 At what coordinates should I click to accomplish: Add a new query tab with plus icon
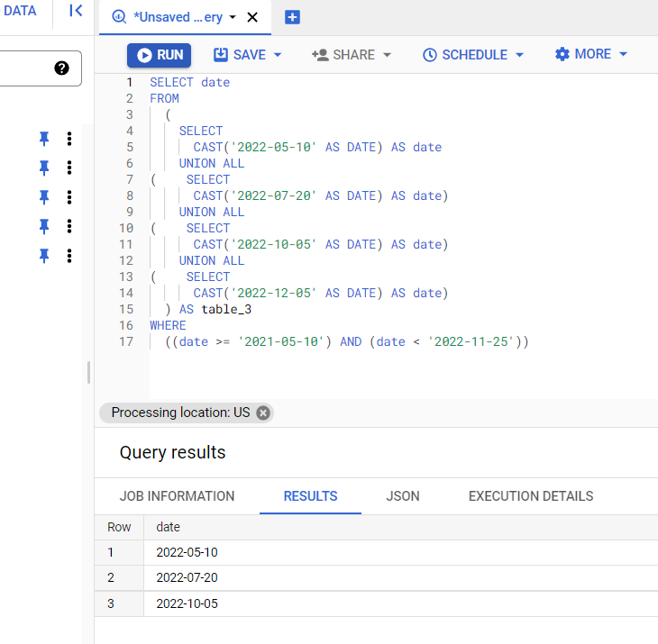pos(292,17)
